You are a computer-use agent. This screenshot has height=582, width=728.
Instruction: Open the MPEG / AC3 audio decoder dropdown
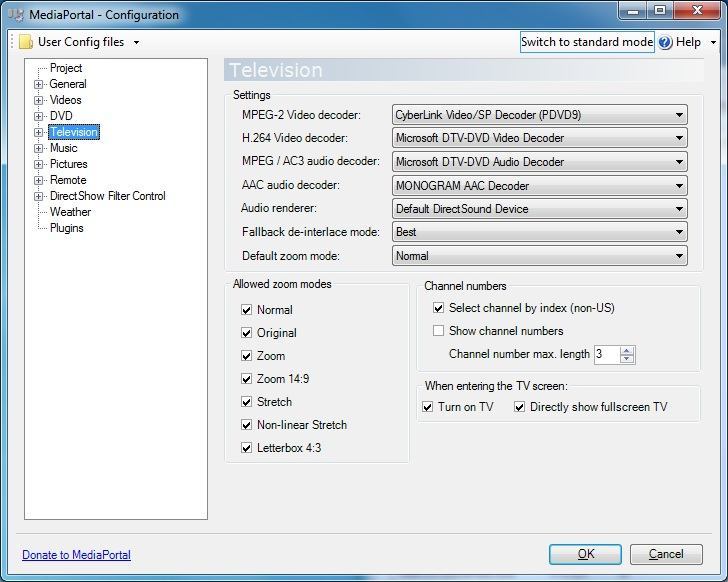(540, 162)
